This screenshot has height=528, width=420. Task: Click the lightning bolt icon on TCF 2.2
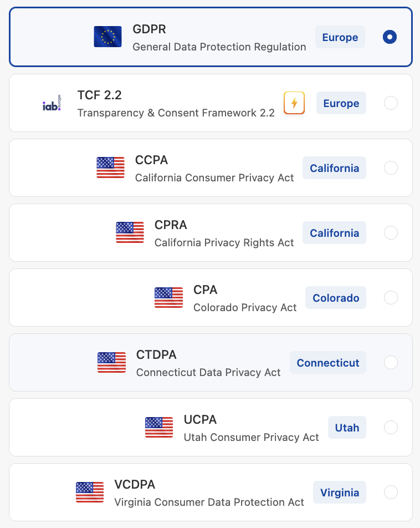(294, 103)
